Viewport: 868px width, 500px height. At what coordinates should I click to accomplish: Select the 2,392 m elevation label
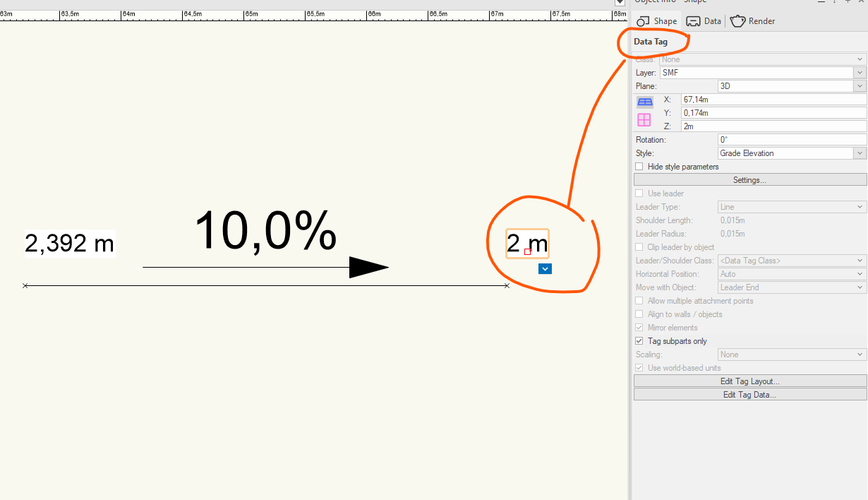[69, 244]
